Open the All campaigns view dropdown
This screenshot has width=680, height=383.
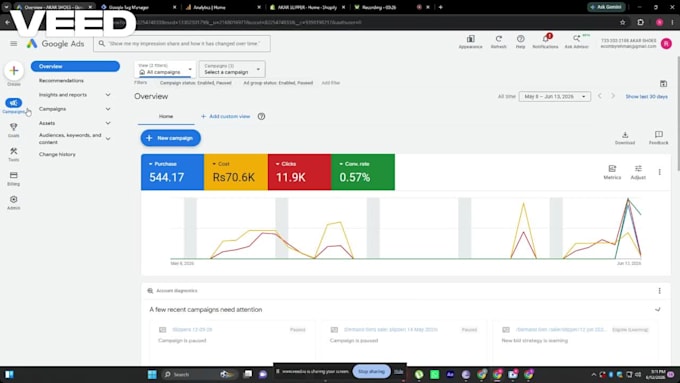(x=165, y=69)
